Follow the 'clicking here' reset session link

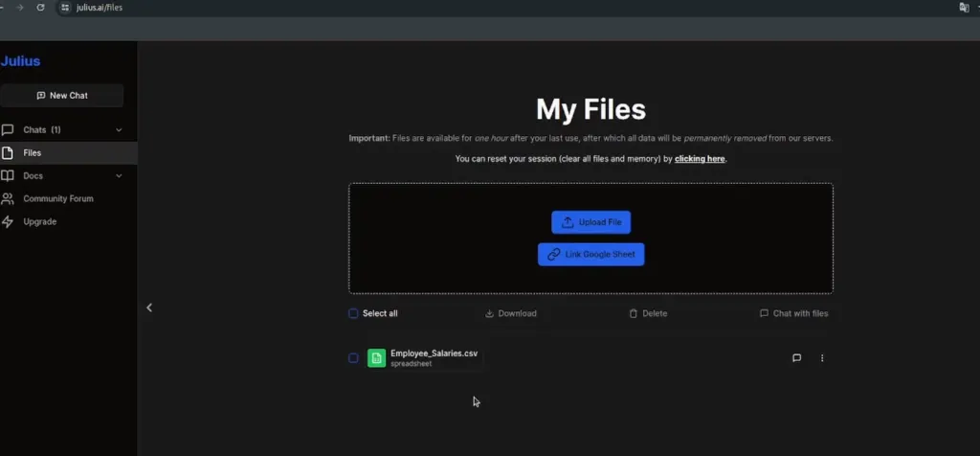click(700, 159)
